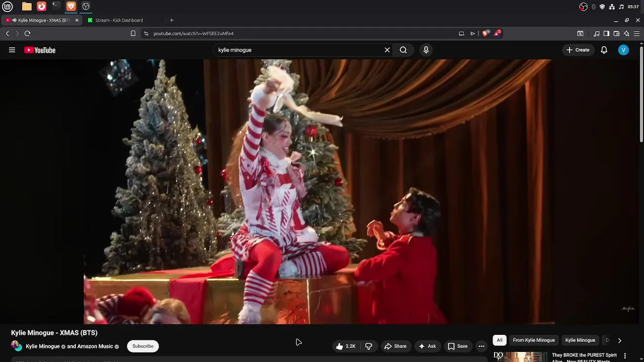This screenshot has width=644, height=362.
Task: Click the page search toolbar icon
Action: click(580, 33)
